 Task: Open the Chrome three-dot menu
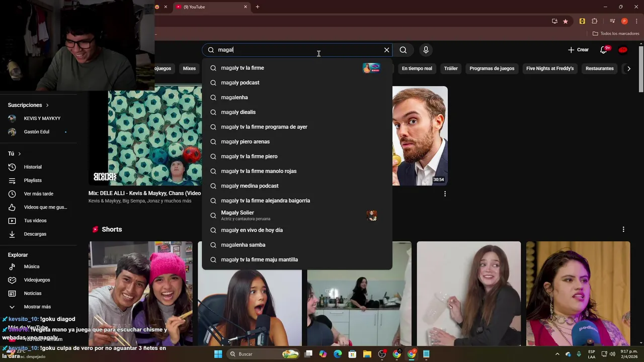click(x=636, y=21)
